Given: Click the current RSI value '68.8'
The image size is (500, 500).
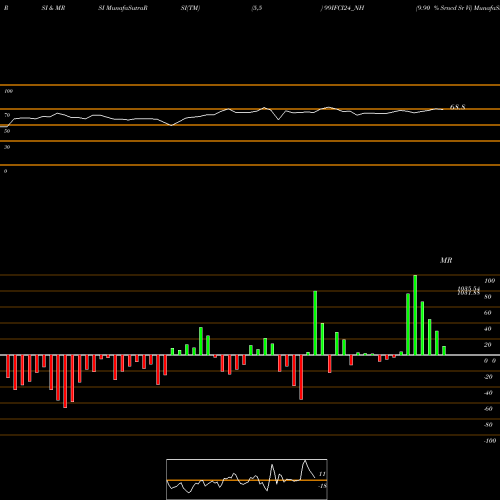Looking at the screenshot, I should [457, 107].
